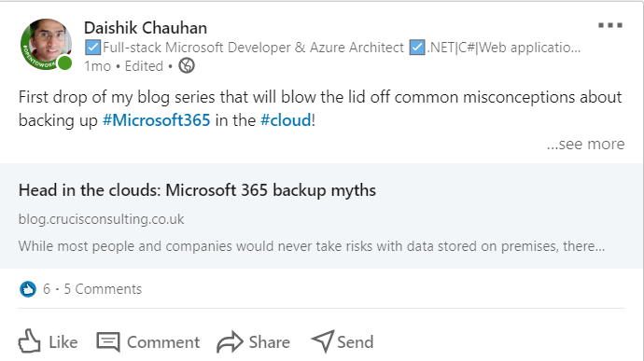Click the blue like reaction icon
Image resolution: width=644 pixels, height=361 pixels.
[x=28, y=289]
